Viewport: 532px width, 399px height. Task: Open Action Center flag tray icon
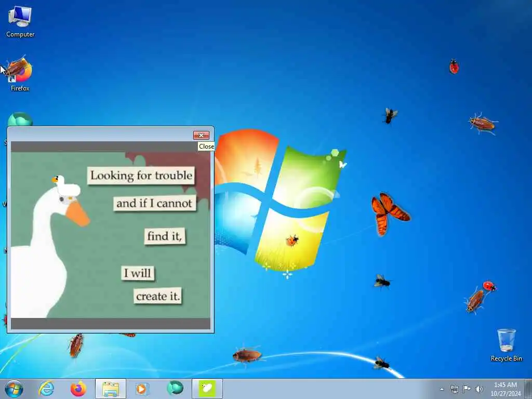467,389
